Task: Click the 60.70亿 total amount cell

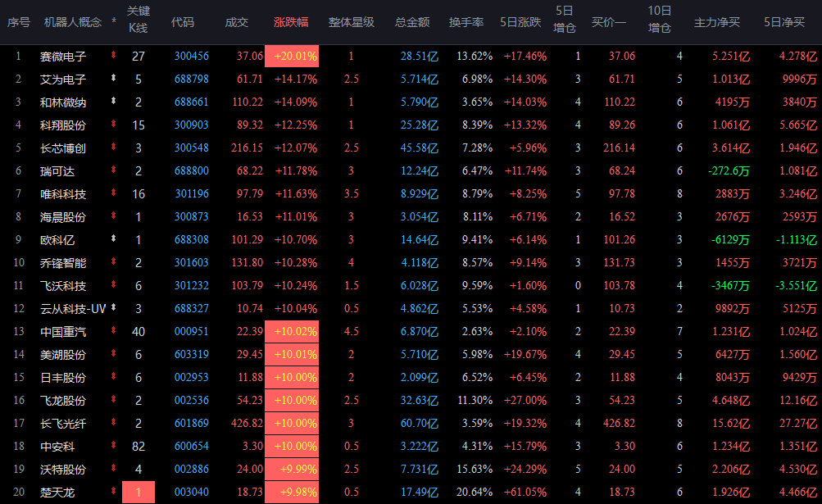Action: (x=420, y=423)
